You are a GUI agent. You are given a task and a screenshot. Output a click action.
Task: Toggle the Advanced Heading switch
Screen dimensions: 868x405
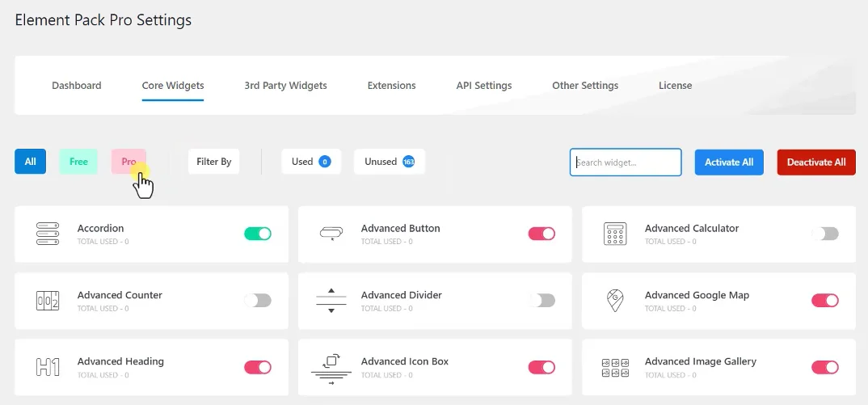258,367
